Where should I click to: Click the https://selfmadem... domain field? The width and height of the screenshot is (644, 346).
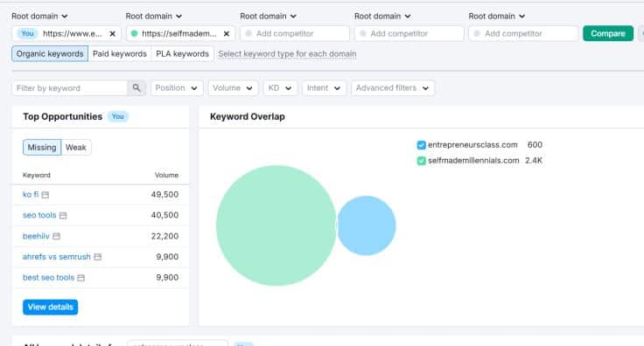[180, 33]
